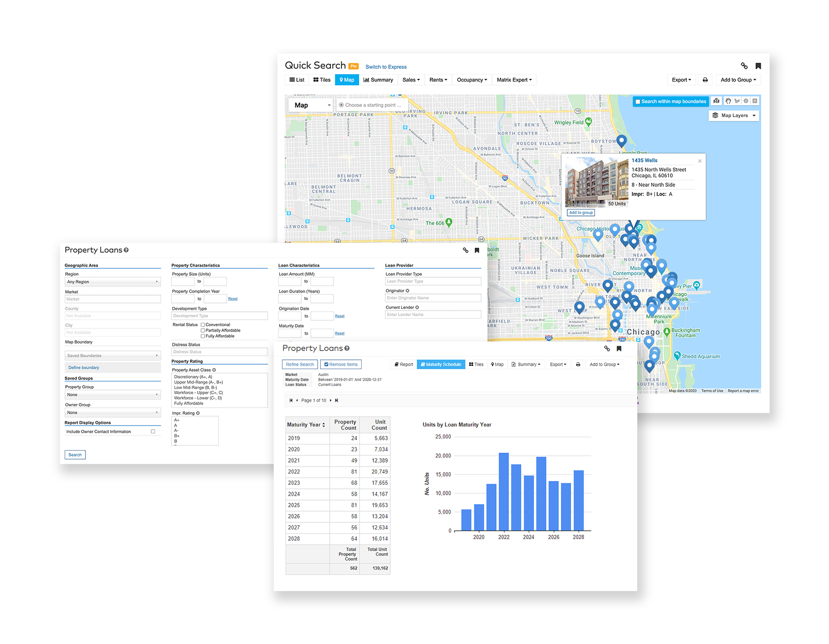Click the bookmark icon beside Quick Search title

point(758,66)
